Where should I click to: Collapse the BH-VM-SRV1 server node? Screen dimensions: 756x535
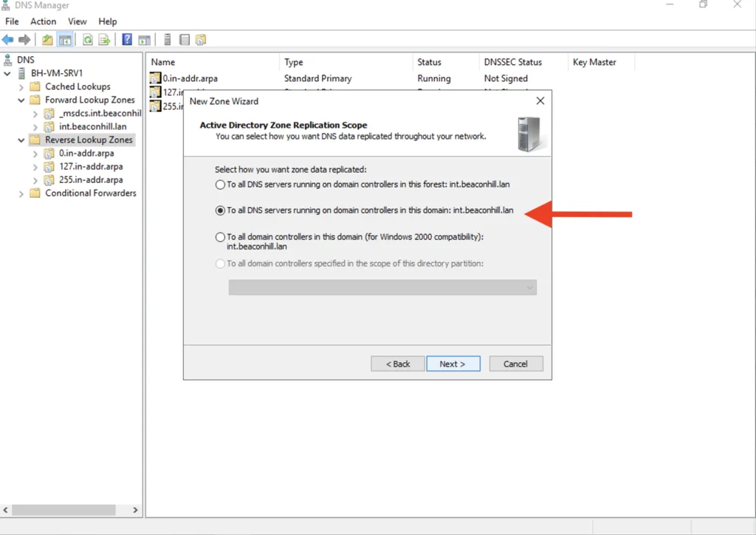(x=7, y=74)
